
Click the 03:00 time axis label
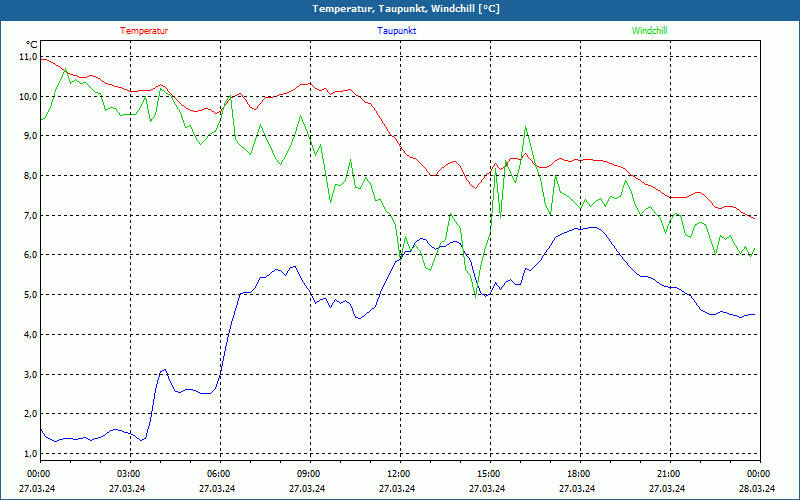point(130,473)
